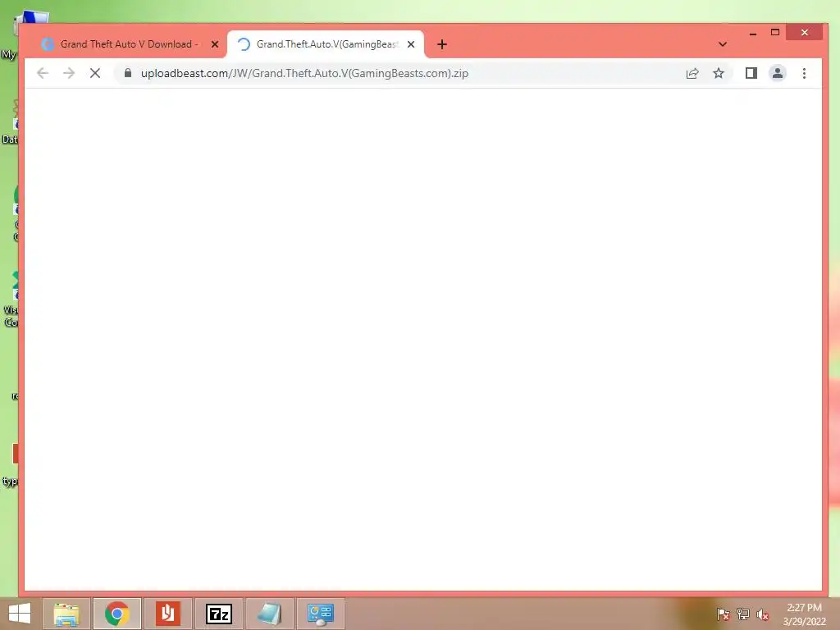Open the profile avatar menu

pyautogui.click(x=778, y=73)
